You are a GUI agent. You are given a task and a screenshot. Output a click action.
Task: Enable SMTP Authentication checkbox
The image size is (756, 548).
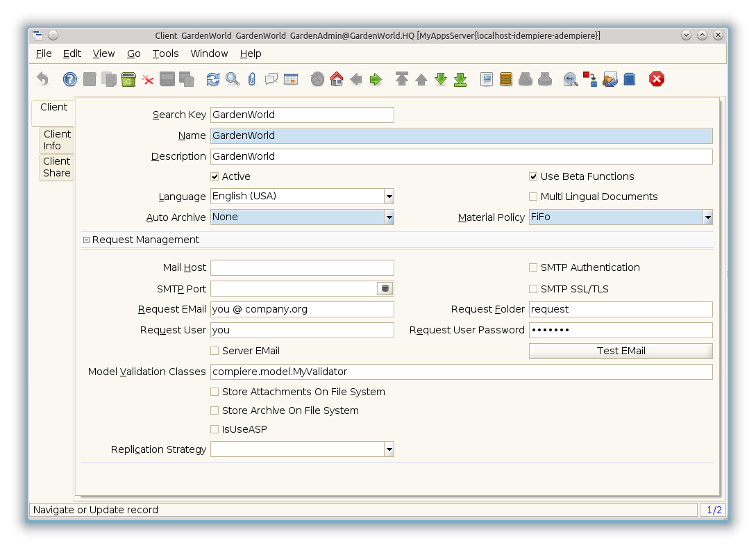coord(534,267)
